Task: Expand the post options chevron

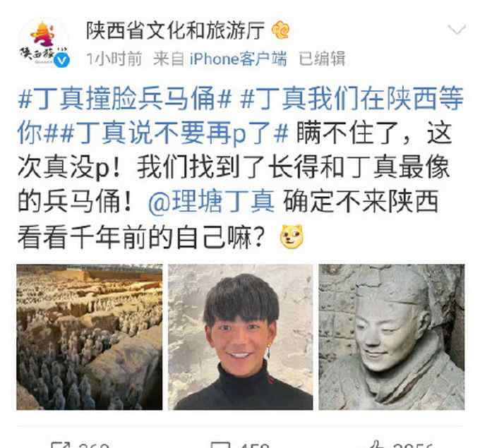Action: click(457, 30)
